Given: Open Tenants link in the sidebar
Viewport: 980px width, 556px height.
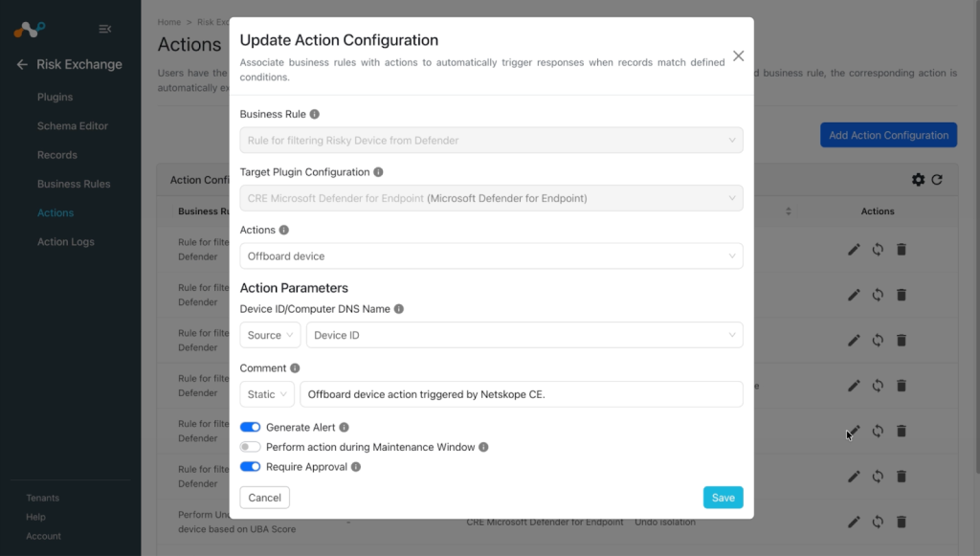Looking at the screenshot, I should pos(42,498).
